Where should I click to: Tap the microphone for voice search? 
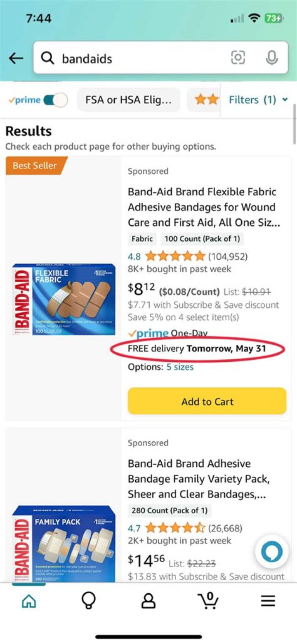pos(272,58)
